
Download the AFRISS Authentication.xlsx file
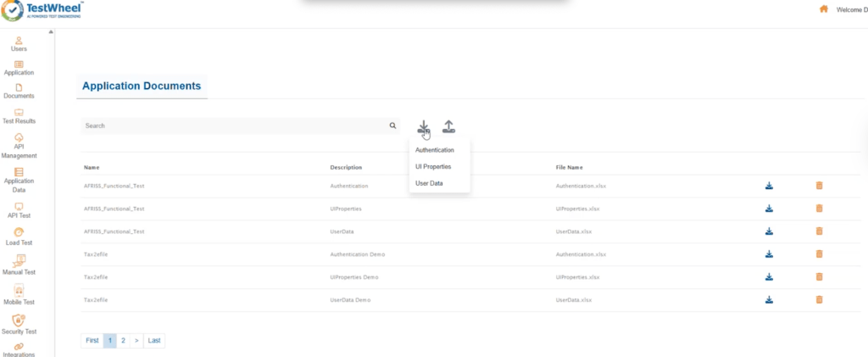[769, 186]
